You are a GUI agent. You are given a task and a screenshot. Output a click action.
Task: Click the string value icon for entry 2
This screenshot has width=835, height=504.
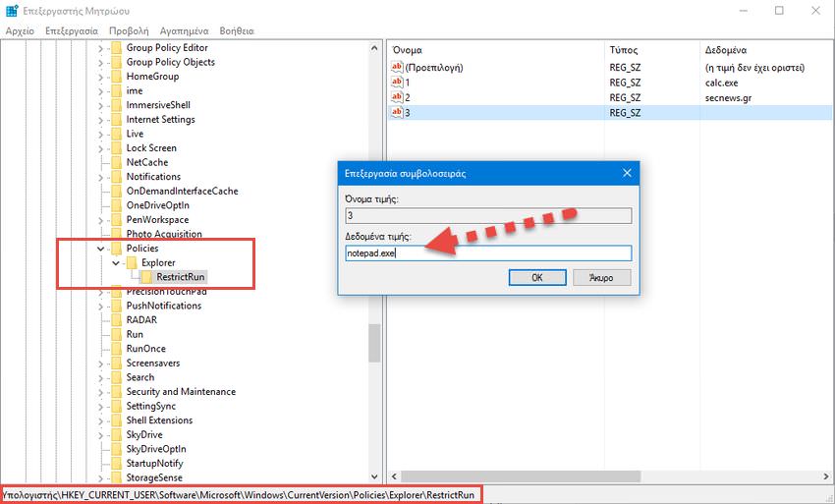pos(397,97)
